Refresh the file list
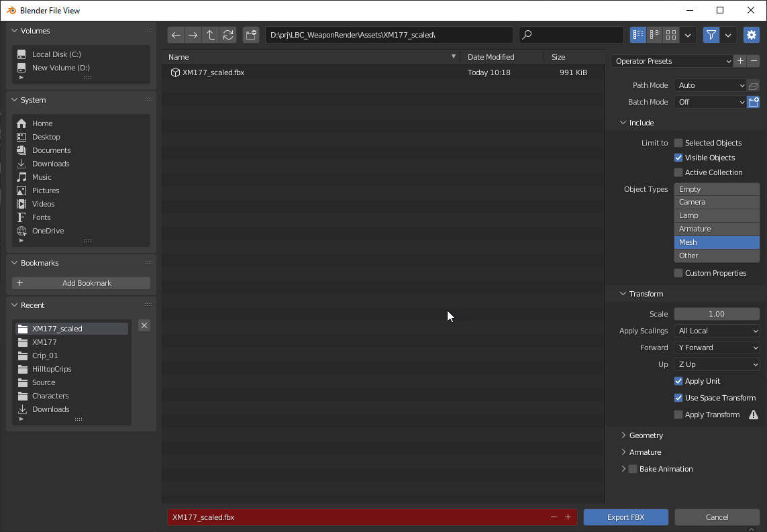 point(227,35)
